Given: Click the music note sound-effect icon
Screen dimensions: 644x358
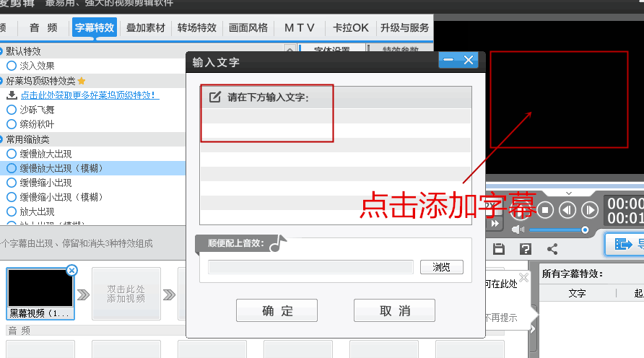Looking at the screenshot, I should 278,243.
